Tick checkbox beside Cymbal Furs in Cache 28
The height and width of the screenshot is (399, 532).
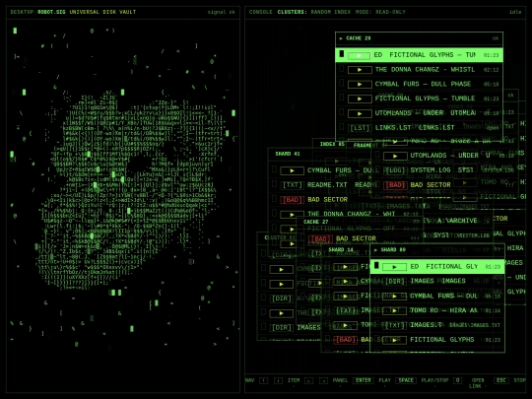click(342, 83)
